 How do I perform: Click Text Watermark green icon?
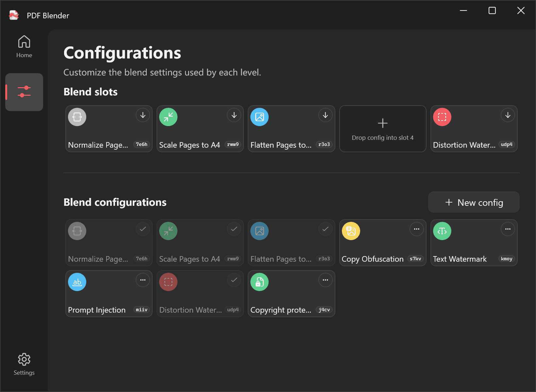(442, 231)
